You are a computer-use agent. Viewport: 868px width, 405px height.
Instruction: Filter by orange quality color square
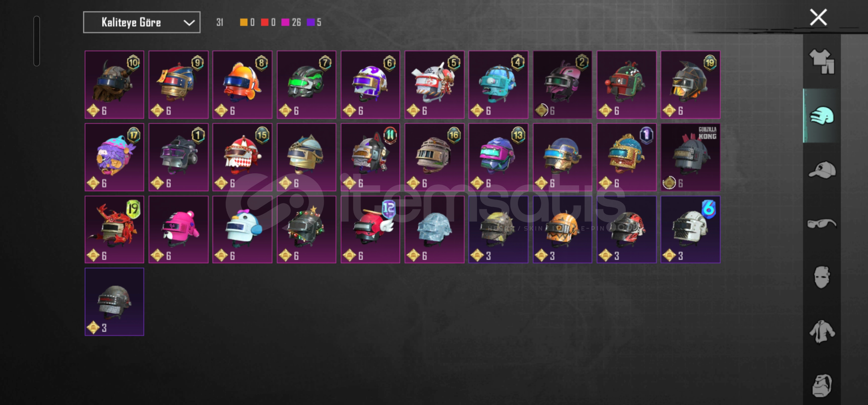(244, 22)
